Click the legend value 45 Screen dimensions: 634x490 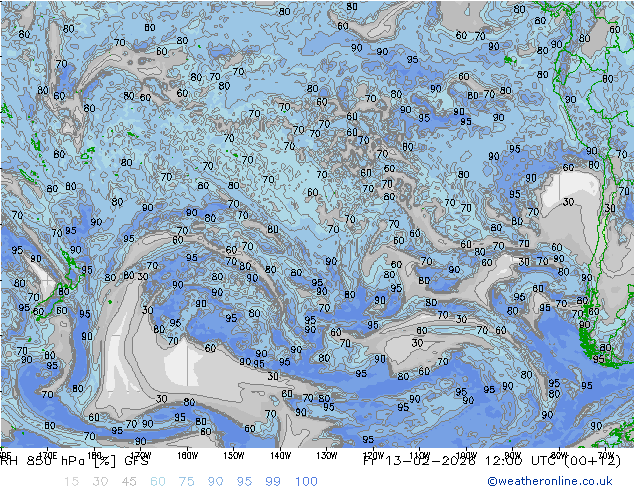click(129, 481)
